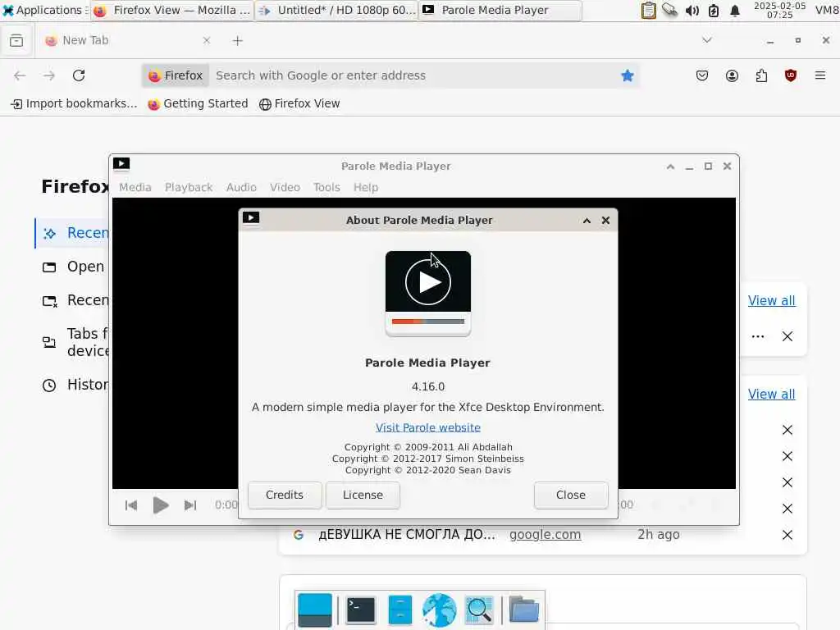The image size is (840, 630).
Task: Expand the list all tabs chevron
Action: [707, 40]
